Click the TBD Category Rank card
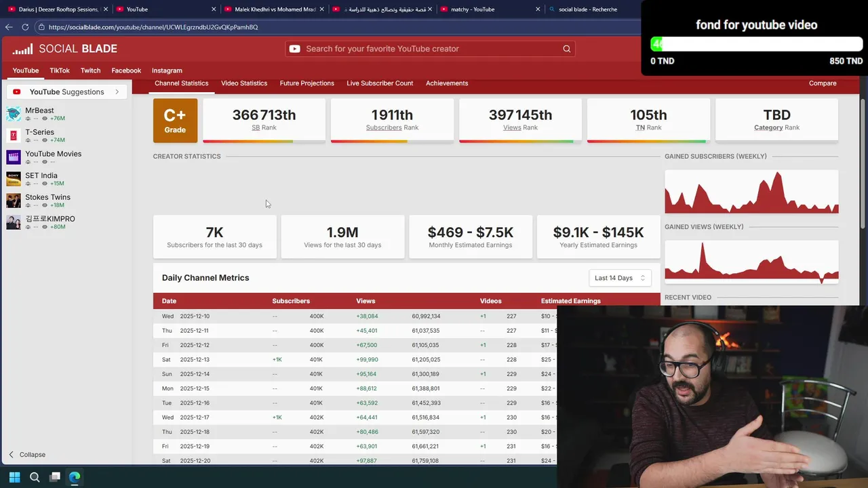The height and width of the screenshot is (488, 868). click(776, 121)
